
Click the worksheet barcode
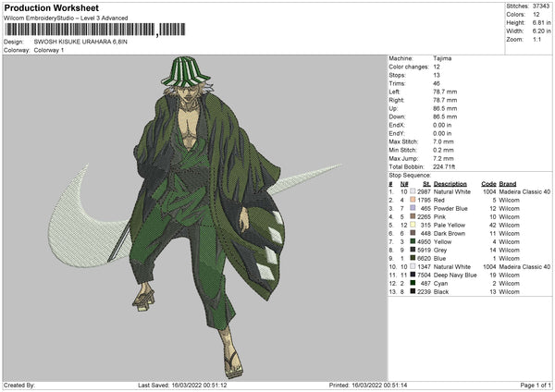[95, 30]
